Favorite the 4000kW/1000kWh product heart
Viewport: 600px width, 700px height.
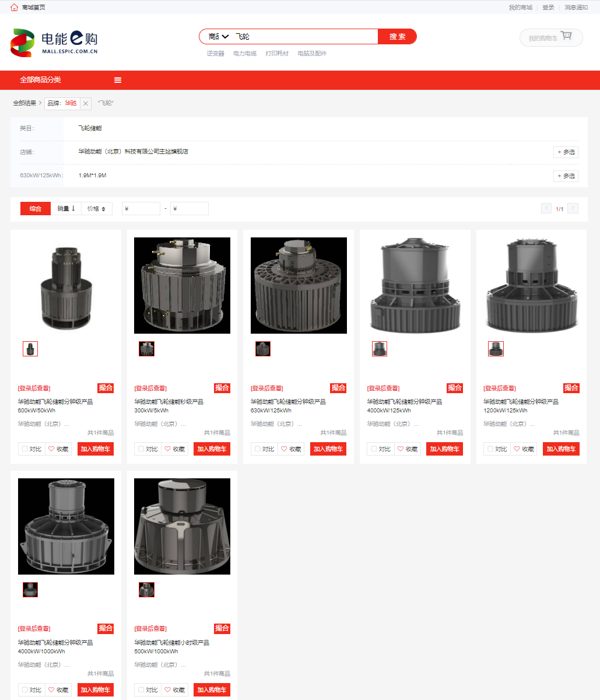51,690
